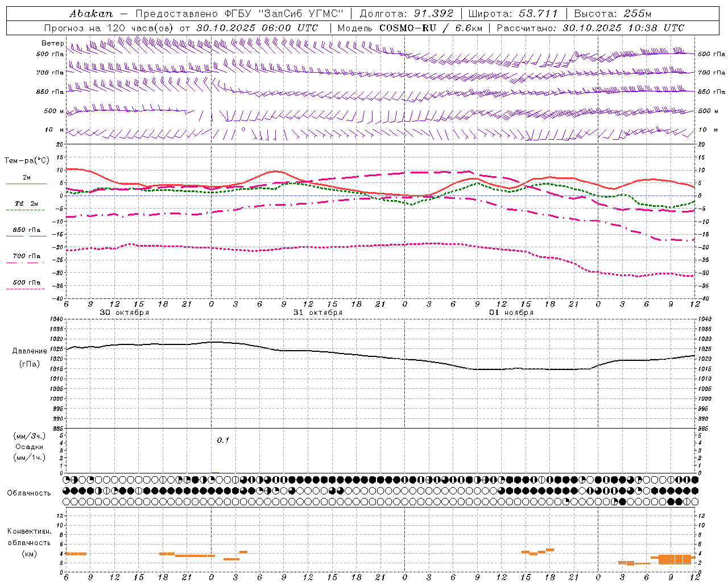Click the '850 гПа' temperature legend entry

click(27, 230)
